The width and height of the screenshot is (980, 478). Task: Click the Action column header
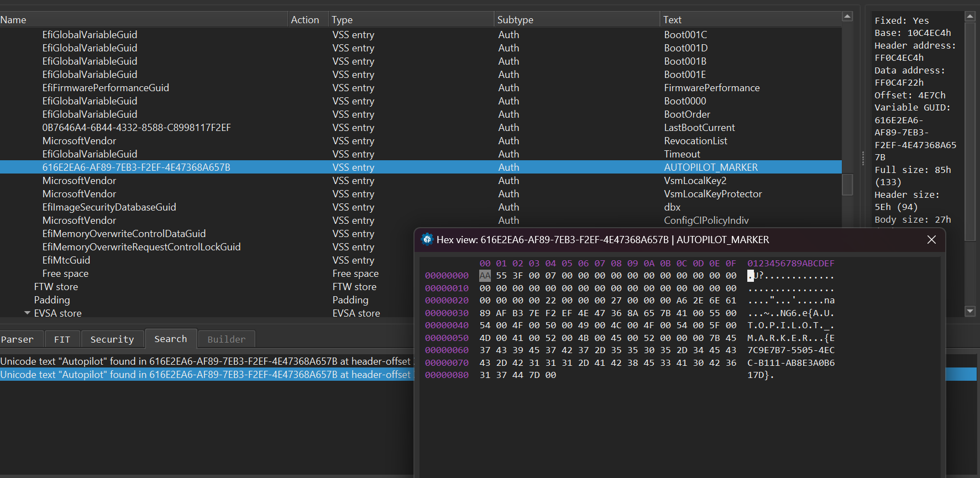[308, 19]
